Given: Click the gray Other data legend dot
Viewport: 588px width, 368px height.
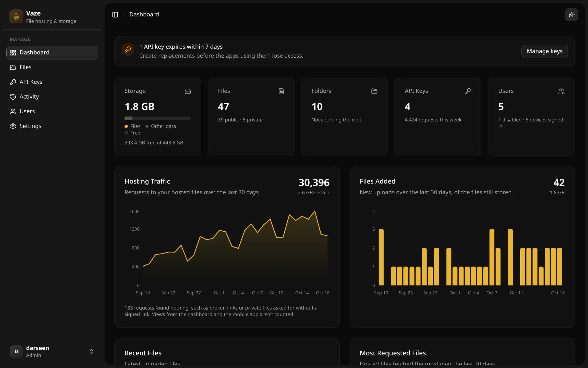Looking at the screenshot, I should pyautogui.click(x=147, y=126).
